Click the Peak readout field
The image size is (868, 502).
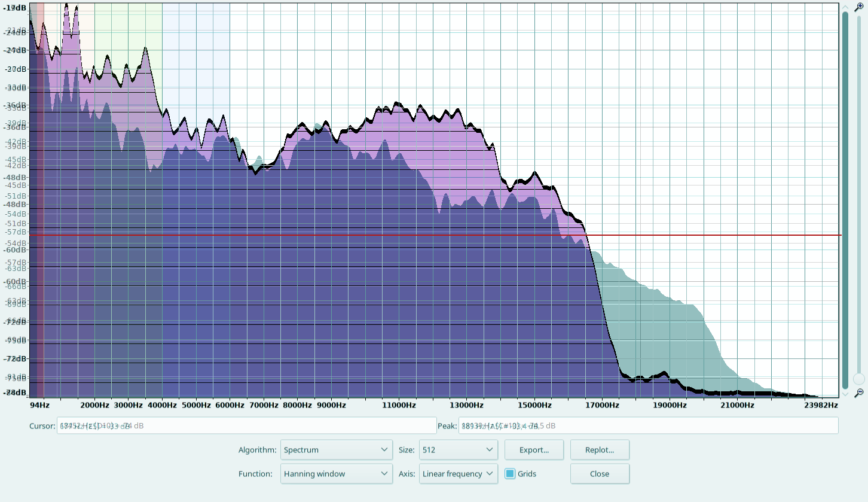coord(648,426)
